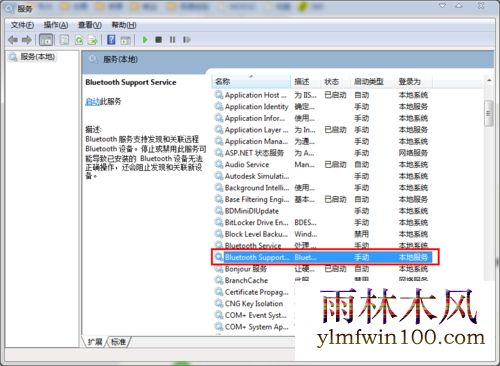Screen dimensions: 500x366
Task: Click the gear icon beside Audio Service
Action: (219, 164)
